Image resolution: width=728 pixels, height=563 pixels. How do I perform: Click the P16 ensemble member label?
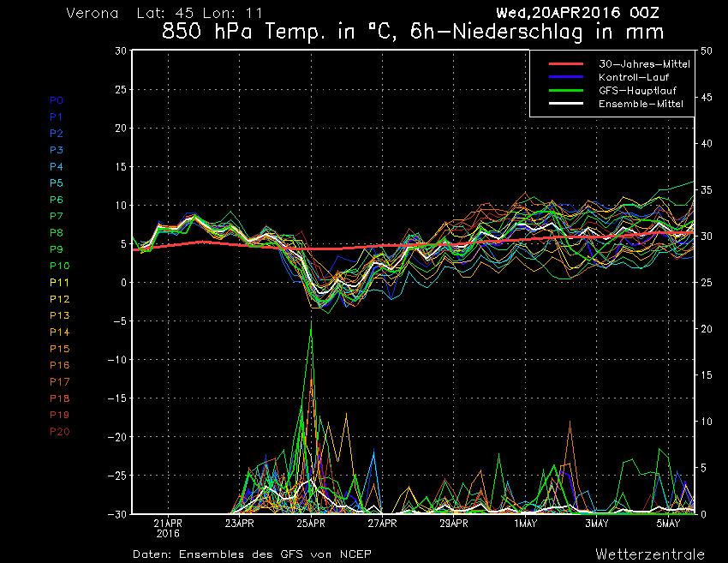[x=59, y=365]
